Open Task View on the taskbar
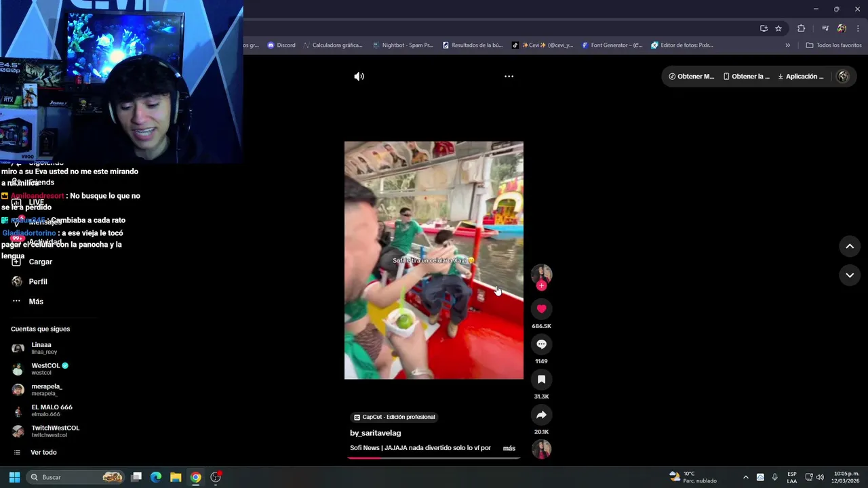 136,477
